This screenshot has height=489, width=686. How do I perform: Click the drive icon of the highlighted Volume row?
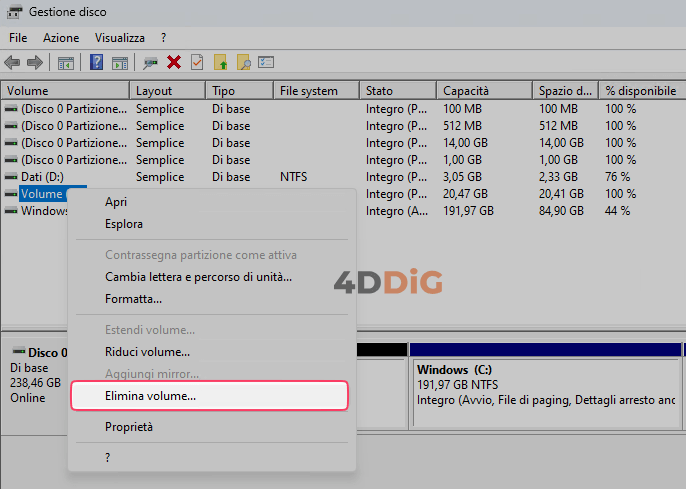coord(11,194)
